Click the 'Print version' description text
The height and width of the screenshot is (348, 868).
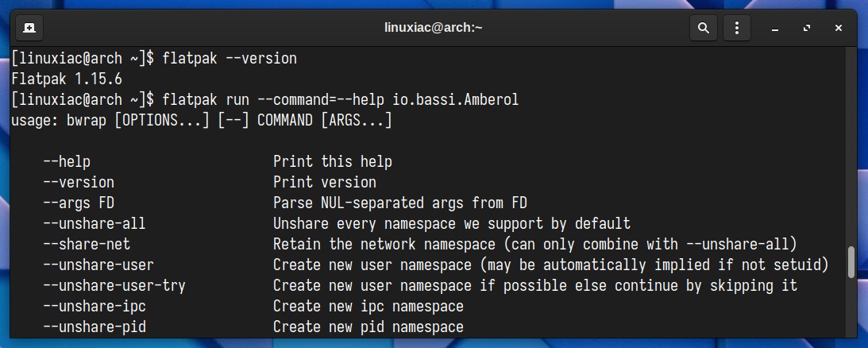325,182
